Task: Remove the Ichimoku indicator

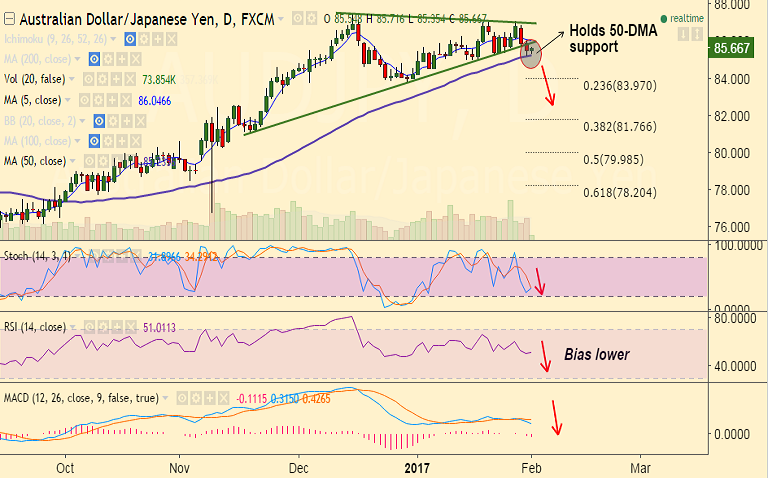Action: pos(171,39)
